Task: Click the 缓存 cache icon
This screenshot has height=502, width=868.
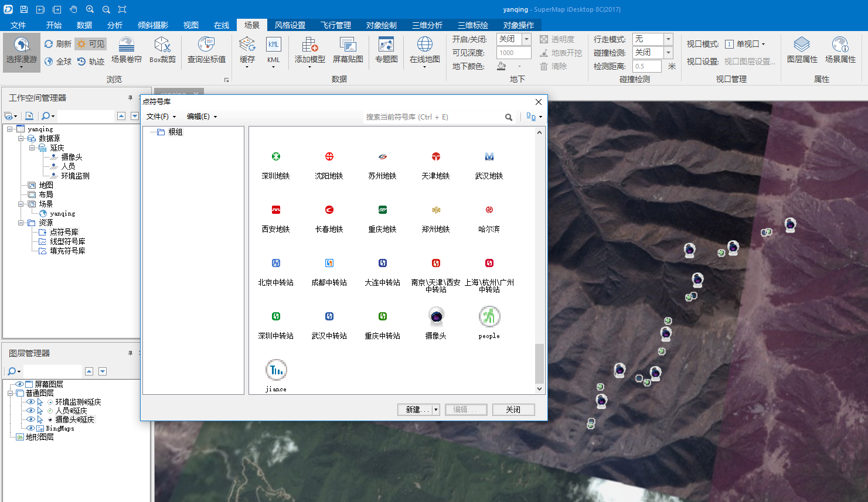Action: [x=247, y=45]
